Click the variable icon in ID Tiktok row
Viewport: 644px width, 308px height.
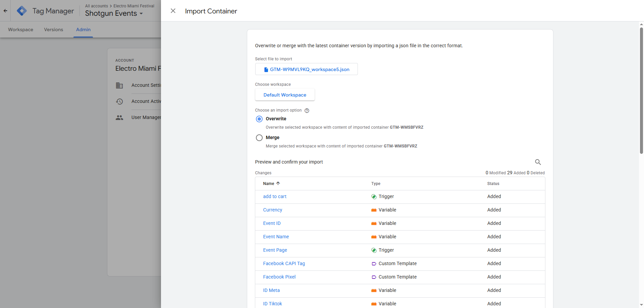(374, 304)
